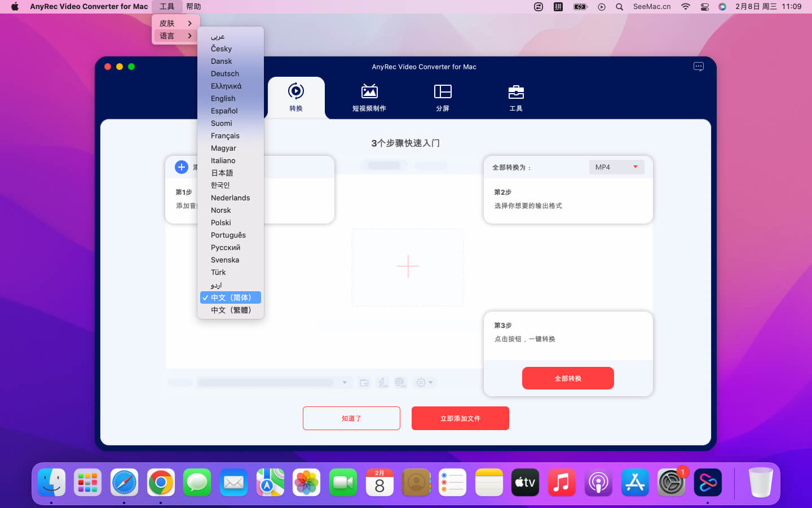Viewport: 812px width, 508px height.
Task: Open the MP4 output format dropdown
Action: coord(616,167)
